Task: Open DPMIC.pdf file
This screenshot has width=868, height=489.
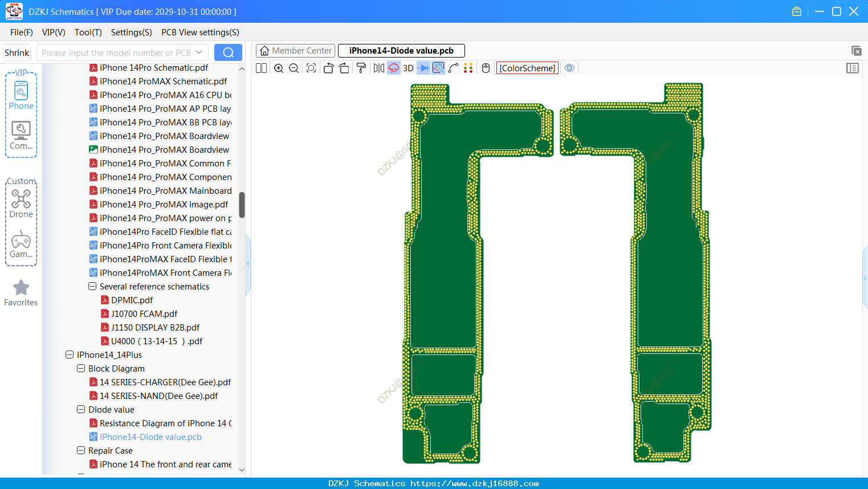Action: point(132,300)
